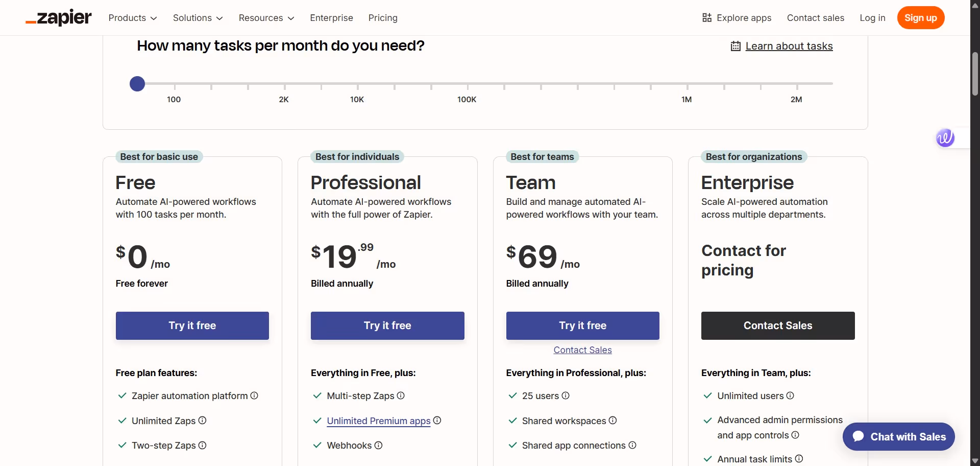Image resolution: width=980 pixels, height=466 pixels.
Task: Click the Zapier logo in header
Action: [59, 18]
